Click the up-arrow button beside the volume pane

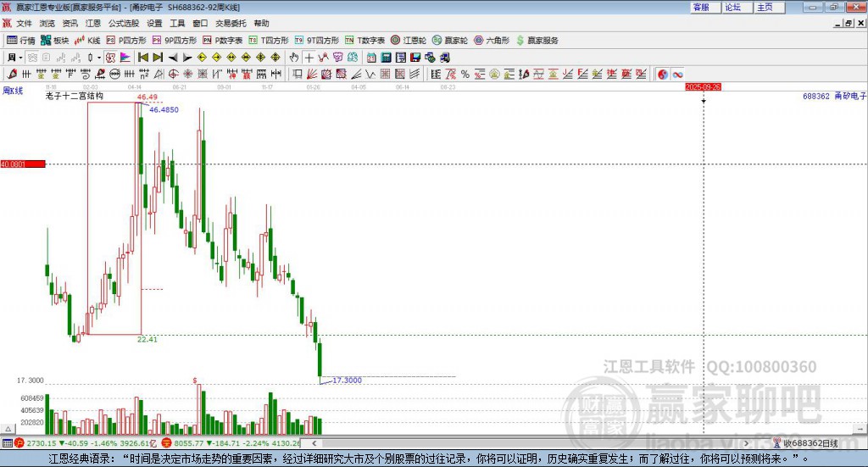pos(8,429)
